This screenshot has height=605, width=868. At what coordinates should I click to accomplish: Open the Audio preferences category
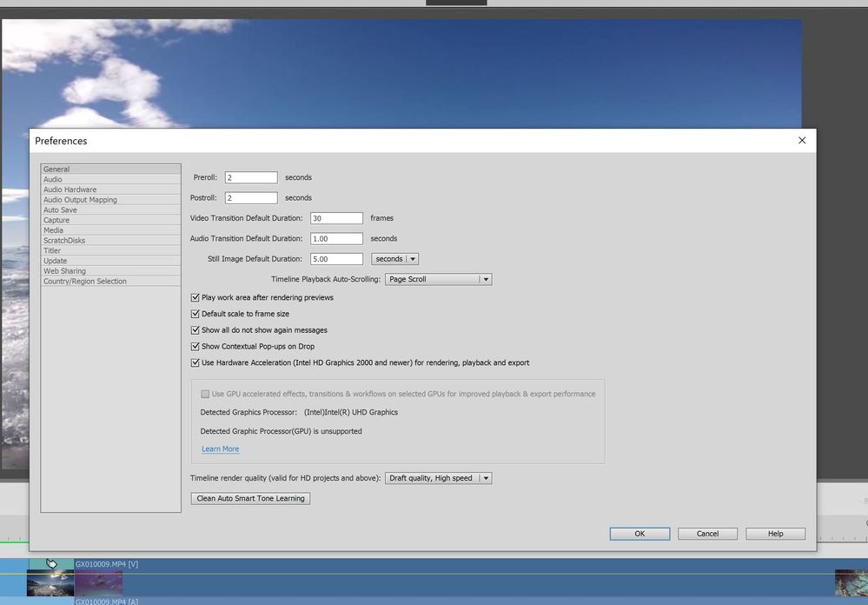coord(110,180)
